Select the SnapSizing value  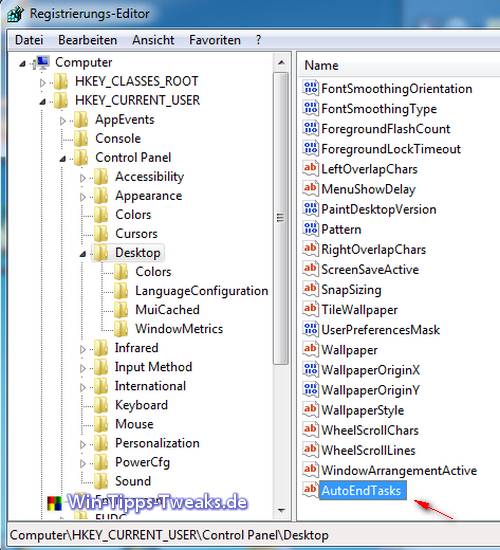pos(351,290)
